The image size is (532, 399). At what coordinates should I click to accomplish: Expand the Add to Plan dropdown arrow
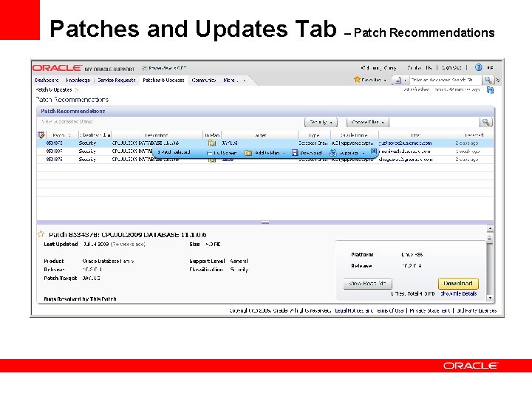point(284,154)
